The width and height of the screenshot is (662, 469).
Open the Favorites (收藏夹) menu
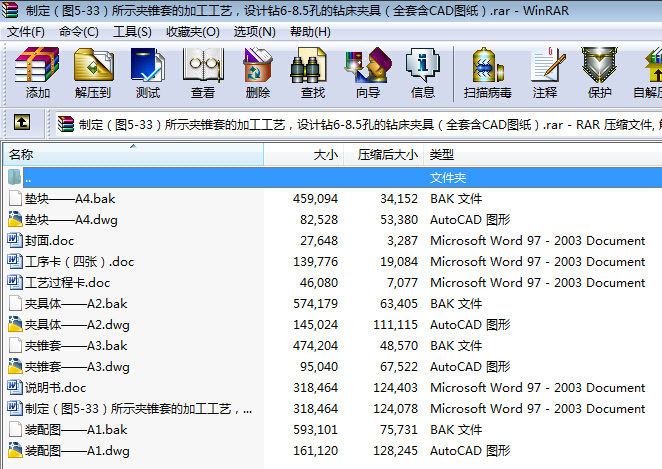(x=193, y=32)
